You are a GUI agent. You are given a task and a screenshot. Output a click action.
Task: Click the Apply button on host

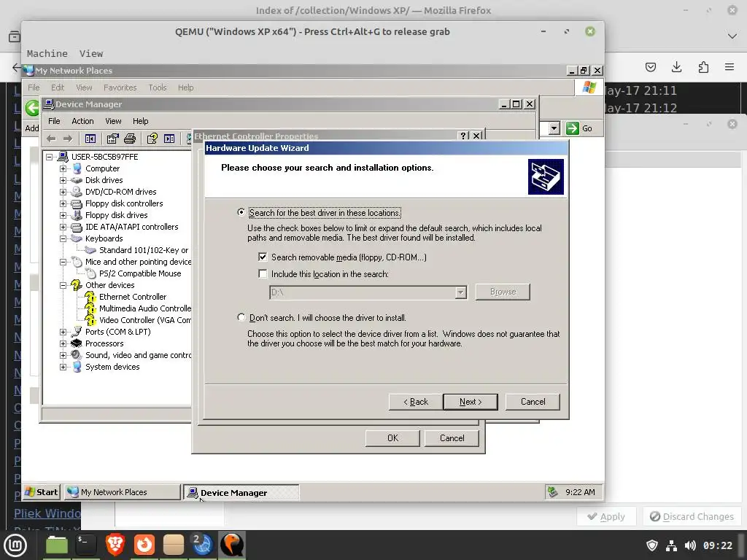pos(606,517)
